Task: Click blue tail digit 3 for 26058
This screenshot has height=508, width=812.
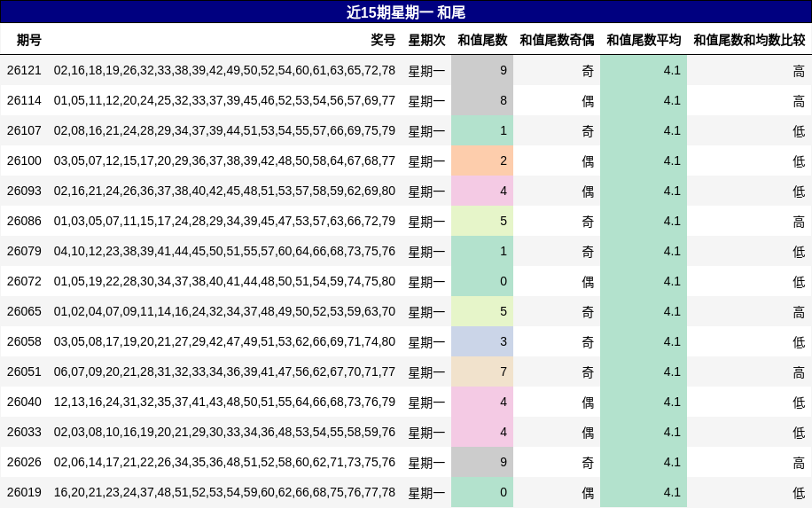Action: coord(482,341)
